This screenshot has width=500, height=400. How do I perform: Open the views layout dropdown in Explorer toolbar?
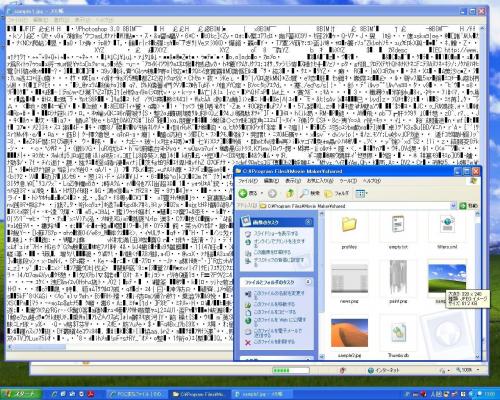[361, 193]
